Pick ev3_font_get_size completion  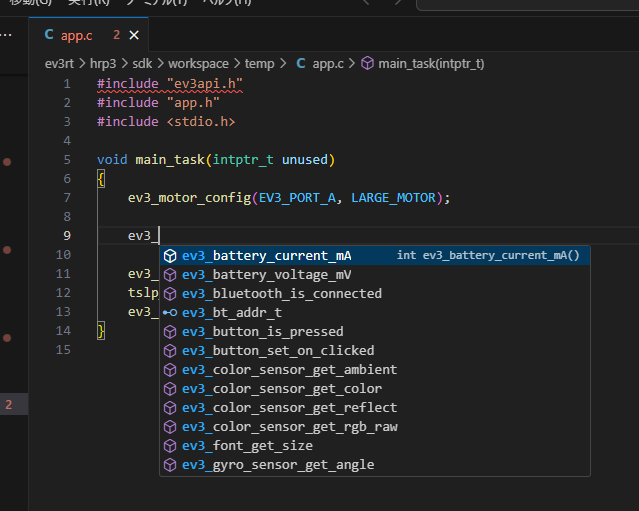click(x=375, y=446)
